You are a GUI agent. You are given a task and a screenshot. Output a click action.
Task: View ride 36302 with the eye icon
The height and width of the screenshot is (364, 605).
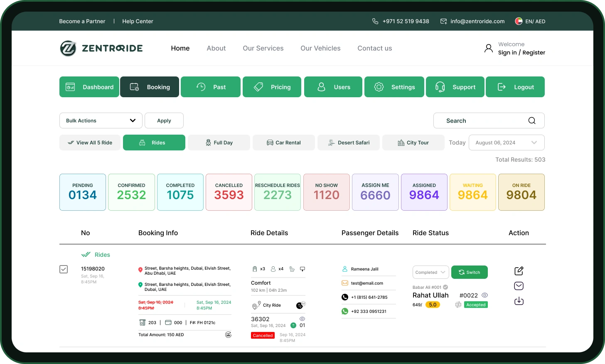coord(302,319)
